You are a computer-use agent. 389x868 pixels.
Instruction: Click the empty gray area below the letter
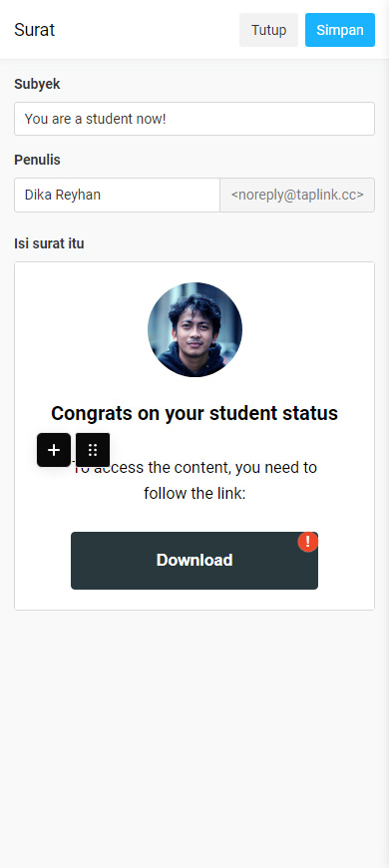[194, 736]
